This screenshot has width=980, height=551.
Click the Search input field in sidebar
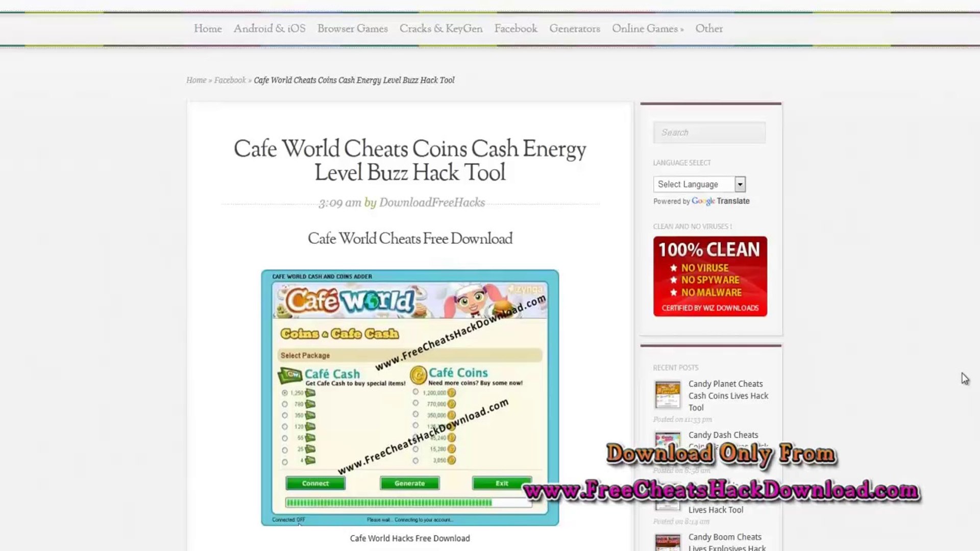(710, 132)
